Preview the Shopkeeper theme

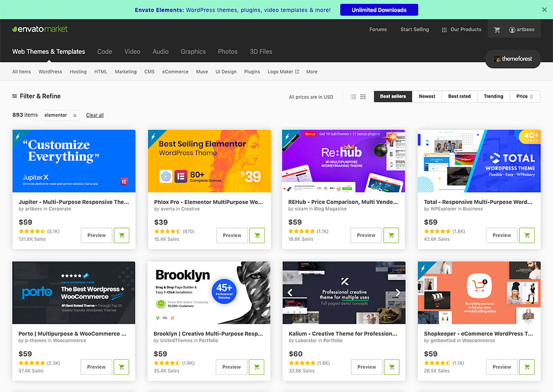(502, 367)
